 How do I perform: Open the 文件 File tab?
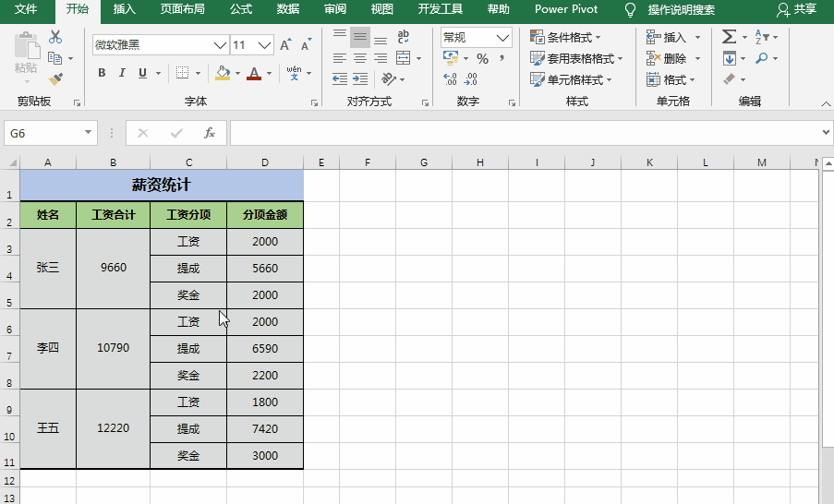[26, 9]
